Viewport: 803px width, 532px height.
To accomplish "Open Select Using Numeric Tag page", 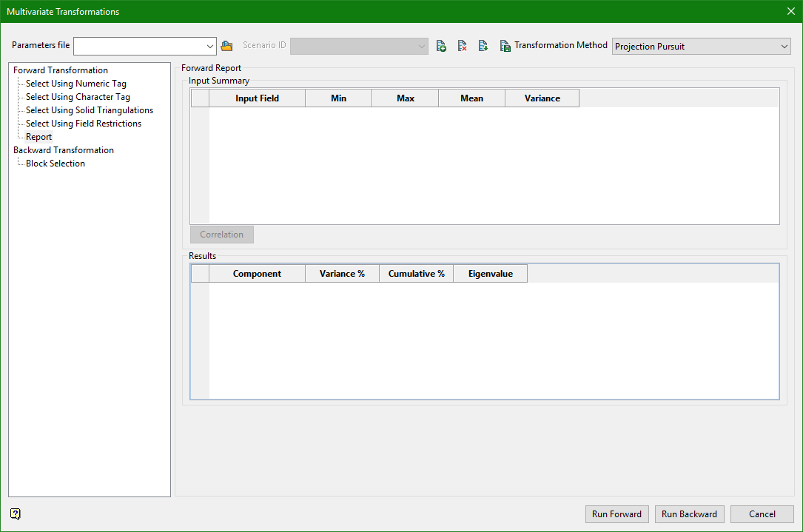I will click(75, 84).
